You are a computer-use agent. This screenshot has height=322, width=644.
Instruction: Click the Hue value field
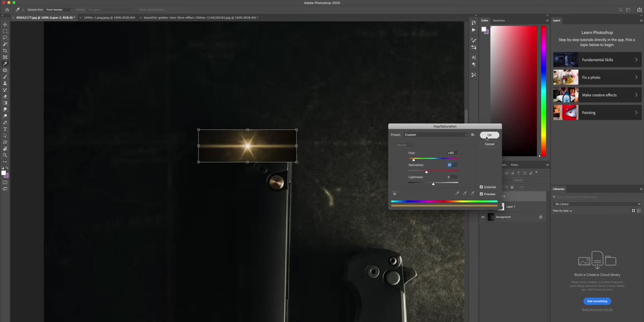point(451,153)
